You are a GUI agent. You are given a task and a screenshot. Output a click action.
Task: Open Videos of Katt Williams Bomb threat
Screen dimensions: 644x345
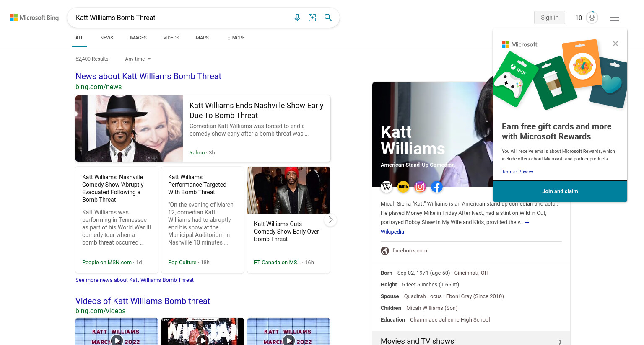pos(143,301)
